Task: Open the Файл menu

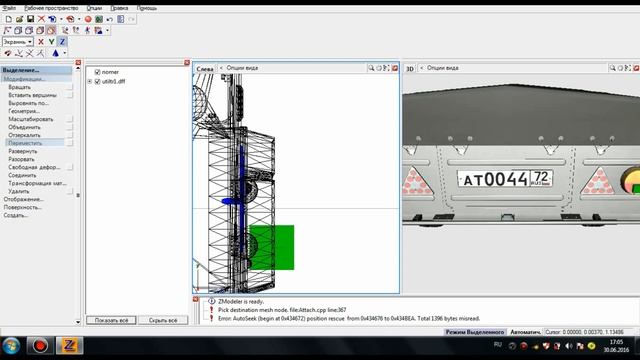Action: (9, 8)
